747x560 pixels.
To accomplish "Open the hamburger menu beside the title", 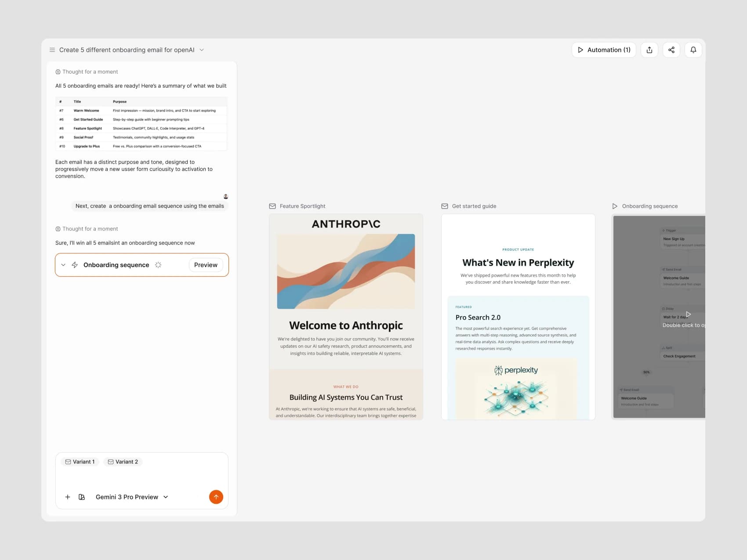I will point(52,50).
